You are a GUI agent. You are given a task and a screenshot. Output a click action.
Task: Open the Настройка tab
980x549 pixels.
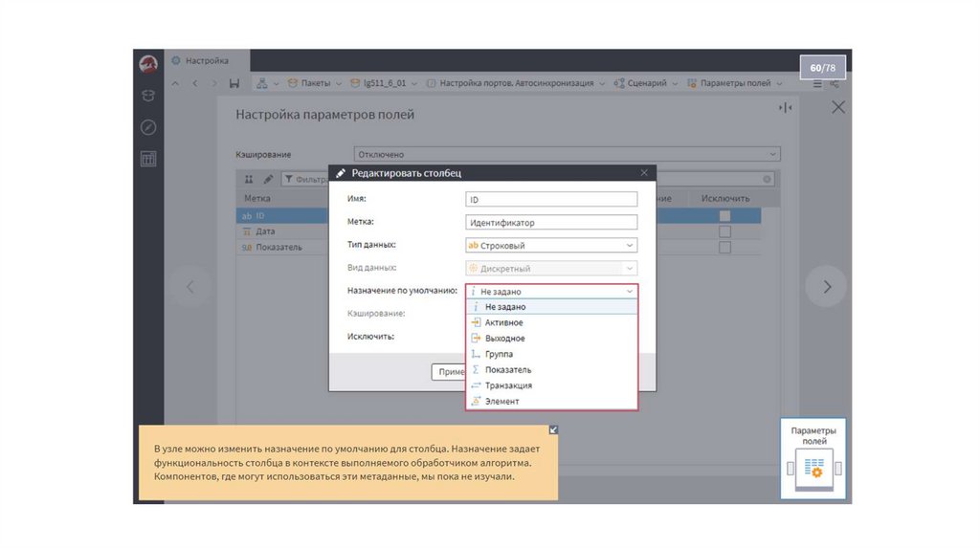(x=206, y=60)
